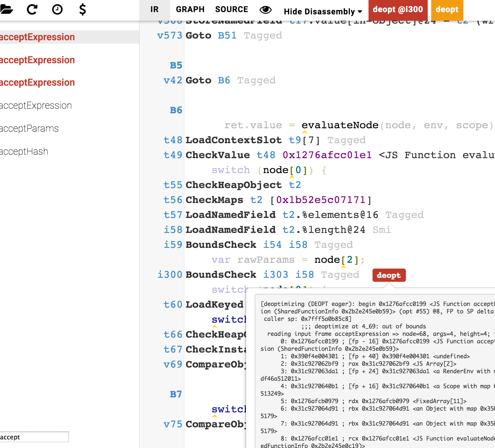Switch to the GRAPH tab

[x=190, y=9]
